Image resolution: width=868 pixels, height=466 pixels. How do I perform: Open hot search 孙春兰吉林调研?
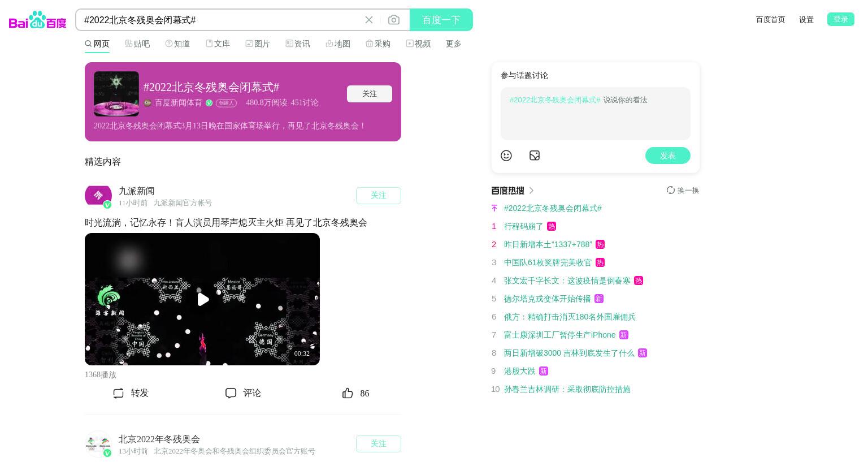pos(567,389)
